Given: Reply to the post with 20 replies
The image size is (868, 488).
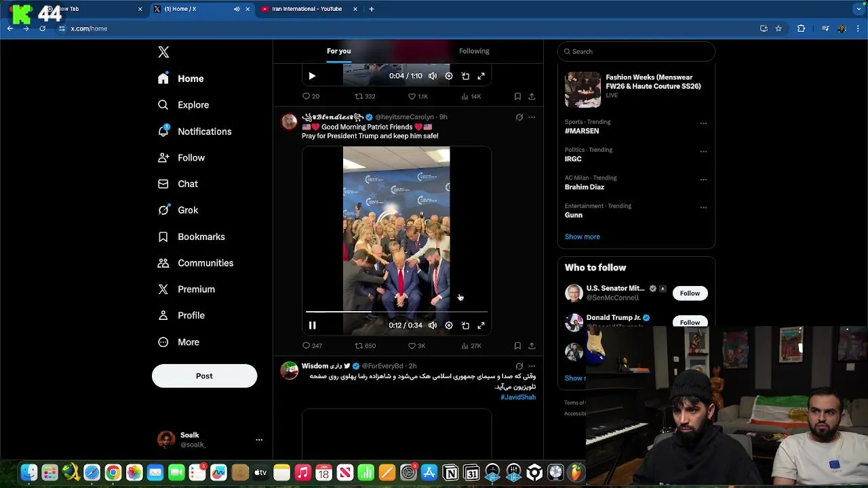Looking at the screenshot, I should pyautogui.click(x=311, y=96).
